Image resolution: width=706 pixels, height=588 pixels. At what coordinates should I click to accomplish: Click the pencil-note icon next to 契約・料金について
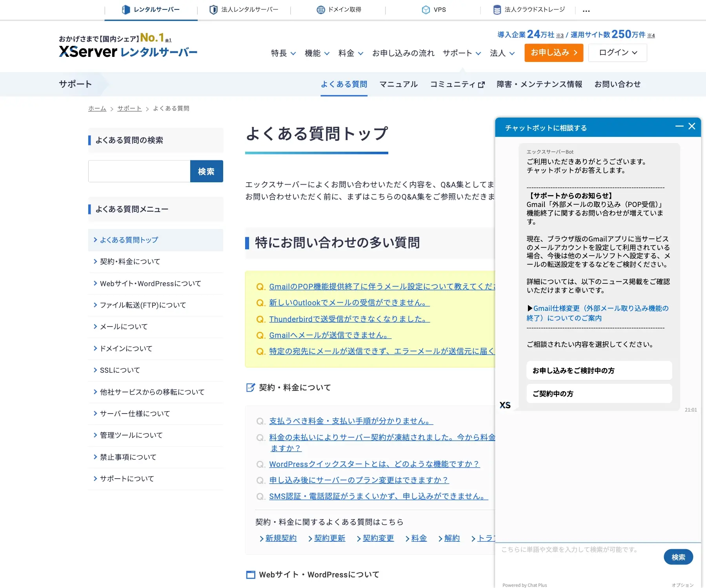(250, 387)
